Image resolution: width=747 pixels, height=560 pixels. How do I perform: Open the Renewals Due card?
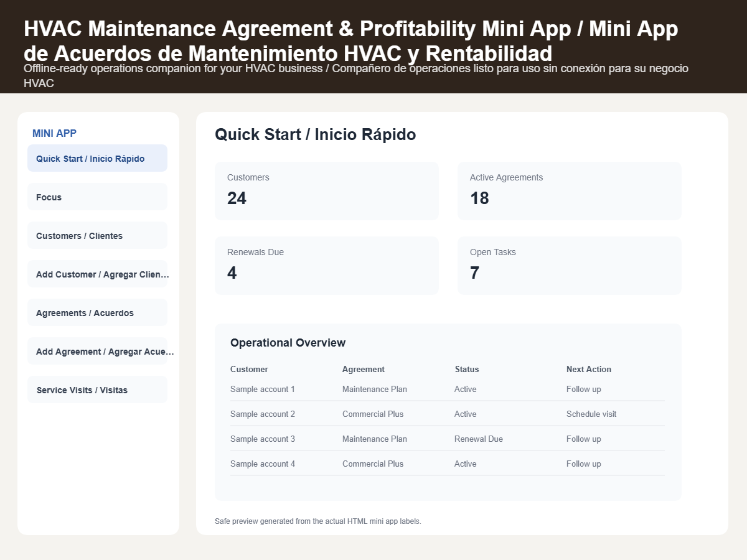coord(327,266)
